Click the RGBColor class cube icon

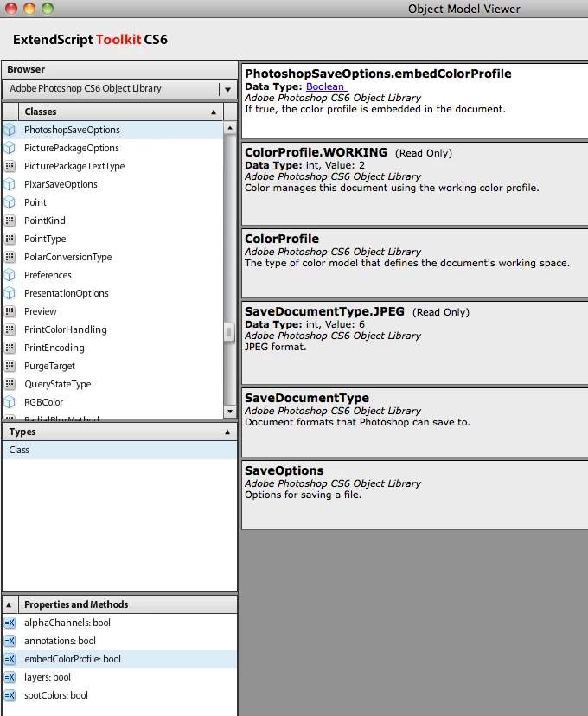point(10,402)
